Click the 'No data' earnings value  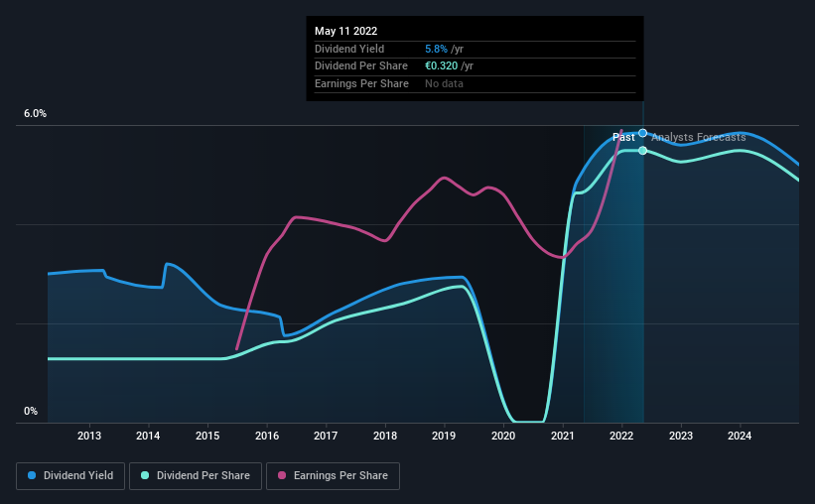pyautogui.click(x=444, y=83)
